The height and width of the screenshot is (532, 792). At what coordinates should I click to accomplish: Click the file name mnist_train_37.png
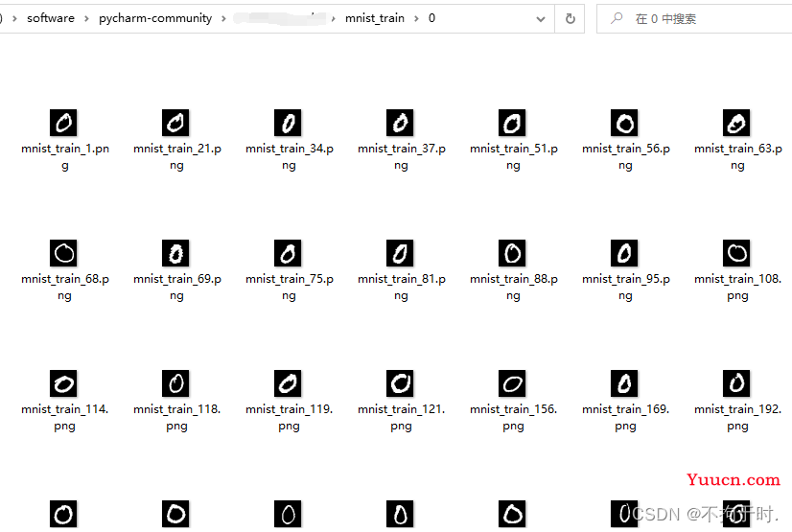point(402,157)
